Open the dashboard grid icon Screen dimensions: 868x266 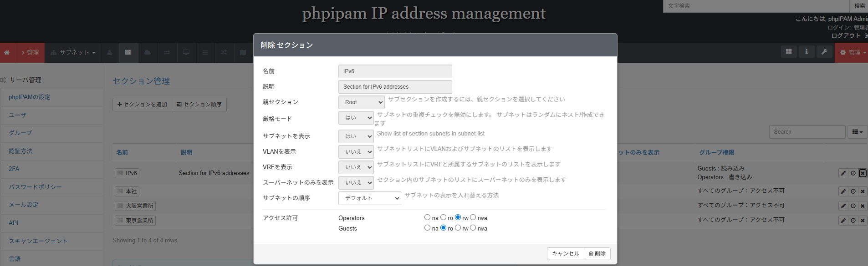pos(789,52)
